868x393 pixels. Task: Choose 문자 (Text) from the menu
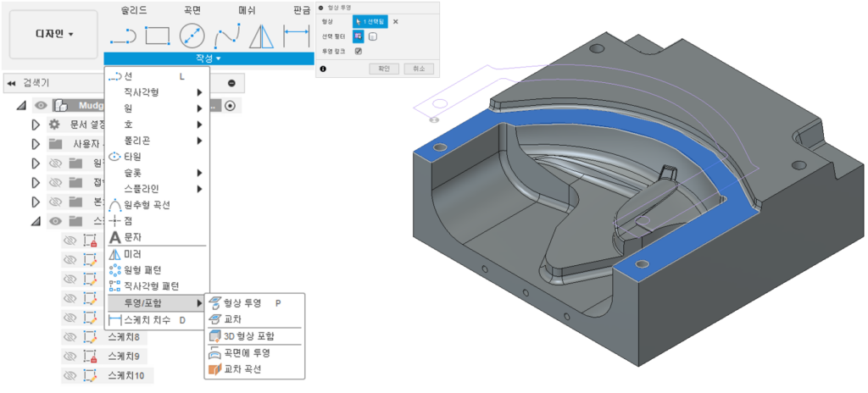[x=157, y=237]
